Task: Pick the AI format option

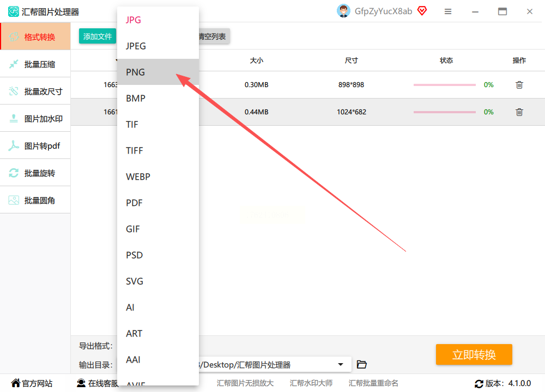Action: click(158, 307)
